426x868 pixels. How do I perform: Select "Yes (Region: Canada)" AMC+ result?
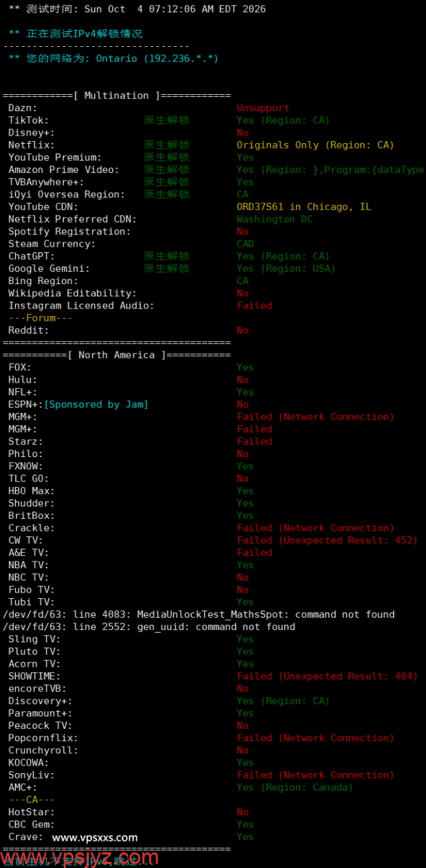coord(295,787)
